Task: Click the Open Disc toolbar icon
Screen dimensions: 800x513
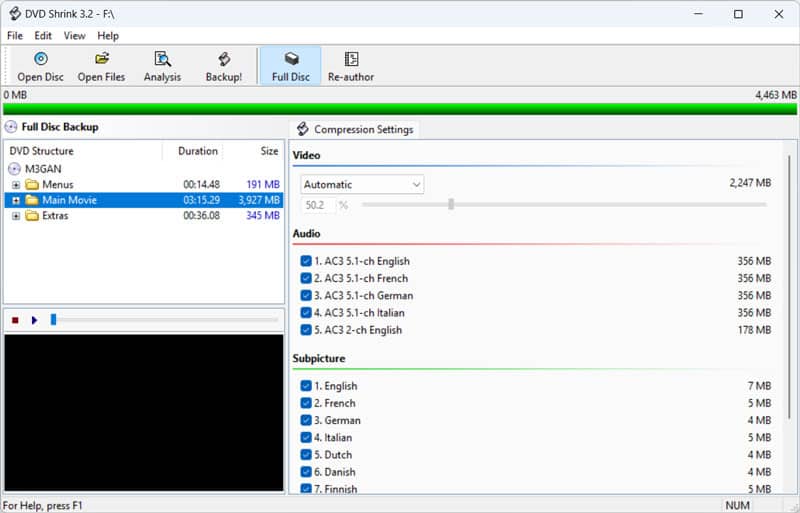Action: click(41, 60)
